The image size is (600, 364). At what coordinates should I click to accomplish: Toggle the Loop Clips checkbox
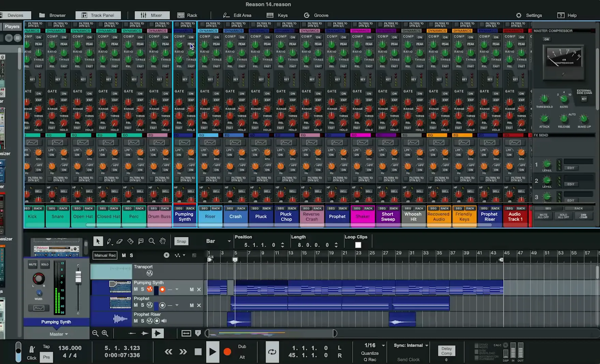coord(358,245)
